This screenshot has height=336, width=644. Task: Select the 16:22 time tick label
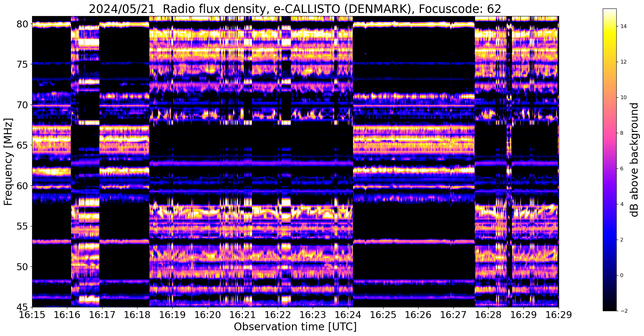(x=278, y=315)
